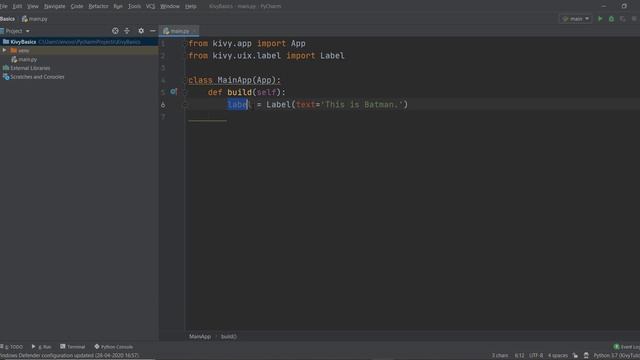The image size is (640, 360).
Task: Open the View menu
Action: (x=33, y=6)
